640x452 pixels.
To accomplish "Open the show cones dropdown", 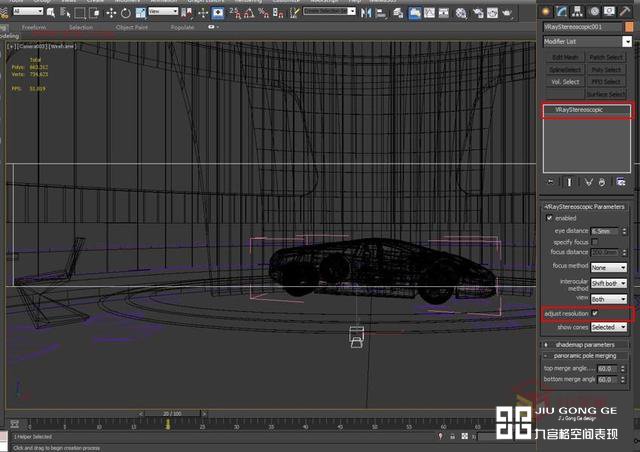I will (610, 326).
